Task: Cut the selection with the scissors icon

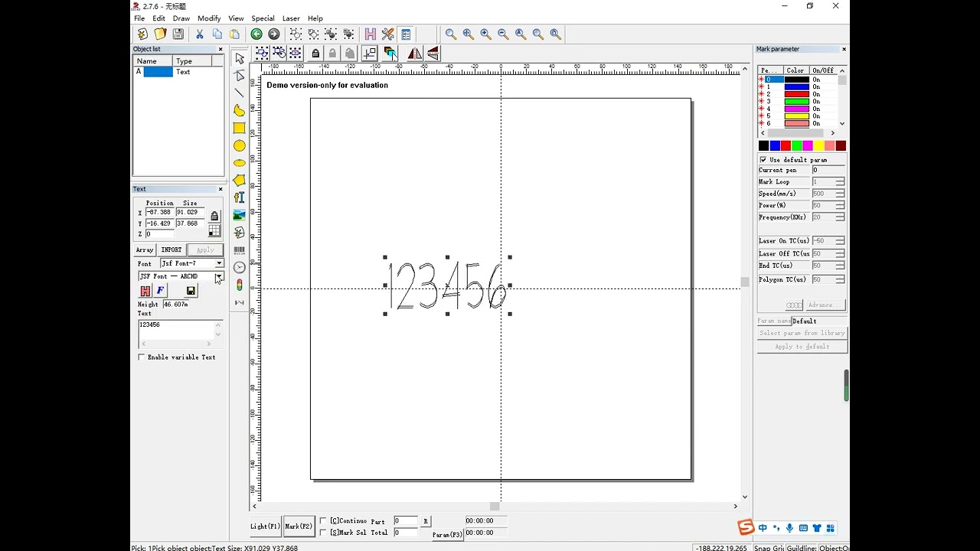Action: (200, 34)
